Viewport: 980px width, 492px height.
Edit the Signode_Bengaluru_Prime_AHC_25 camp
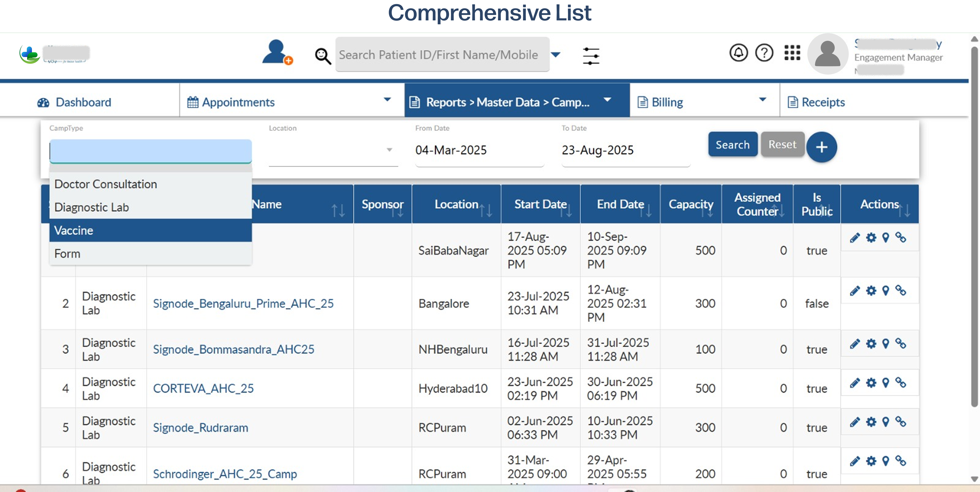855,291
